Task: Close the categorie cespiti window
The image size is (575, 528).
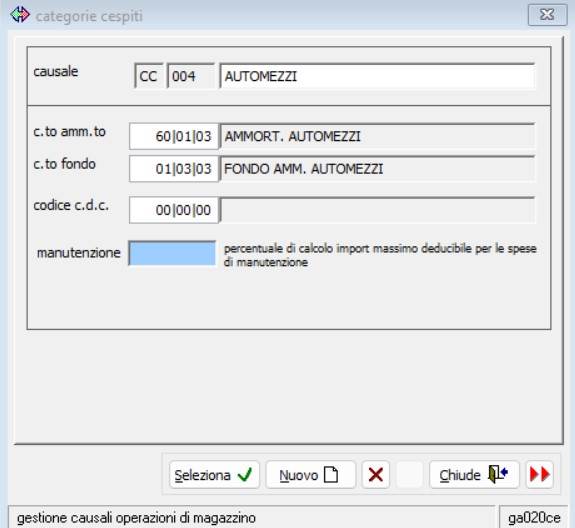Action: pyautogui.click(x=547, y=15)
